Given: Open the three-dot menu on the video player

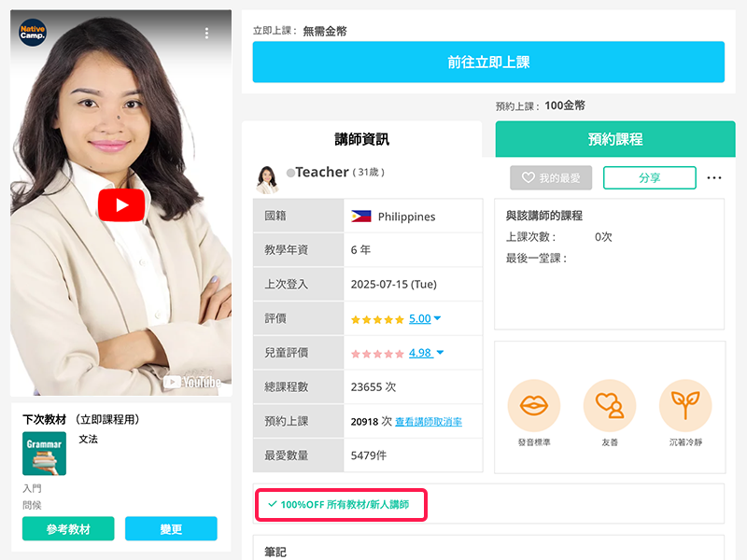Looking at the screenshot, I should click(206, 32).
